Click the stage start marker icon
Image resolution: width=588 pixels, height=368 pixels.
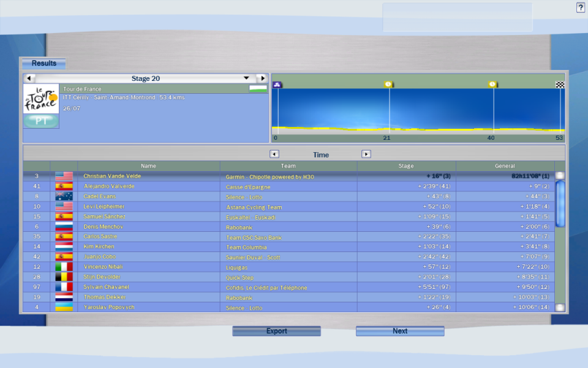pyautogui.click(x=277, y=85)
